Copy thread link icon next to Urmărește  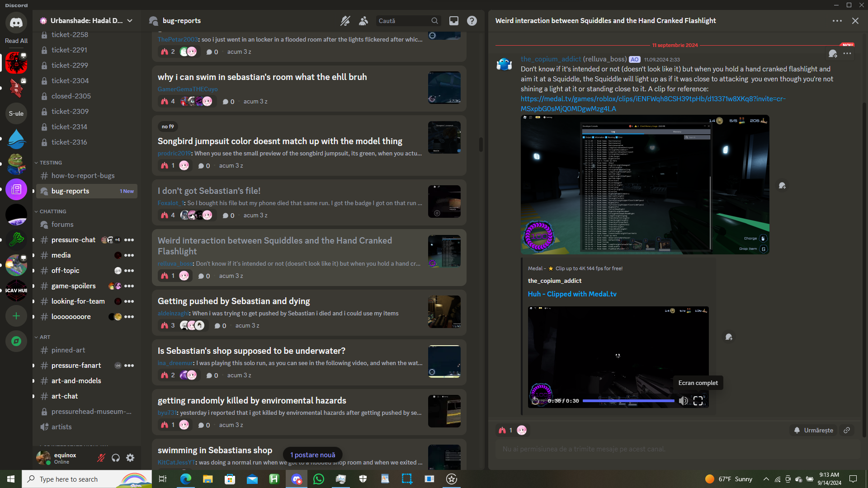[847, 430]
